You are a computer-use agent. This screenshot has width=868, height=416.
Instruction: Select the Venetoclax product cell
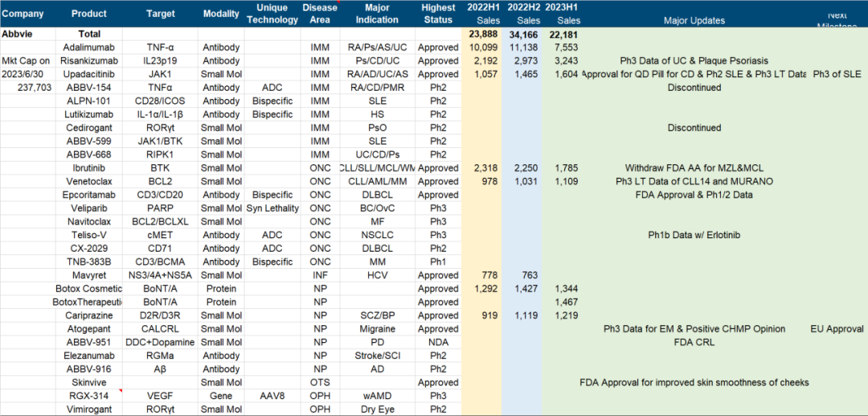tap(89, 181)
